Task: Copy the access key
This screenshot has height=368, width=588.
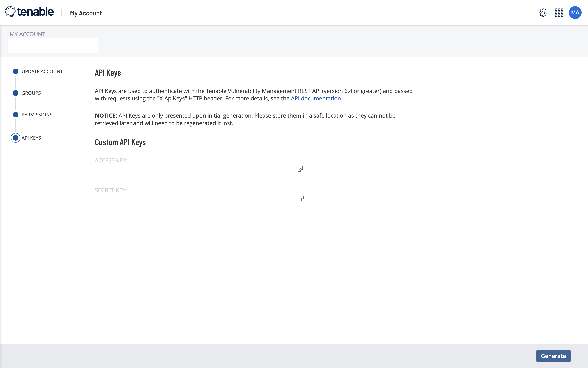Action: tap(300, 169)
